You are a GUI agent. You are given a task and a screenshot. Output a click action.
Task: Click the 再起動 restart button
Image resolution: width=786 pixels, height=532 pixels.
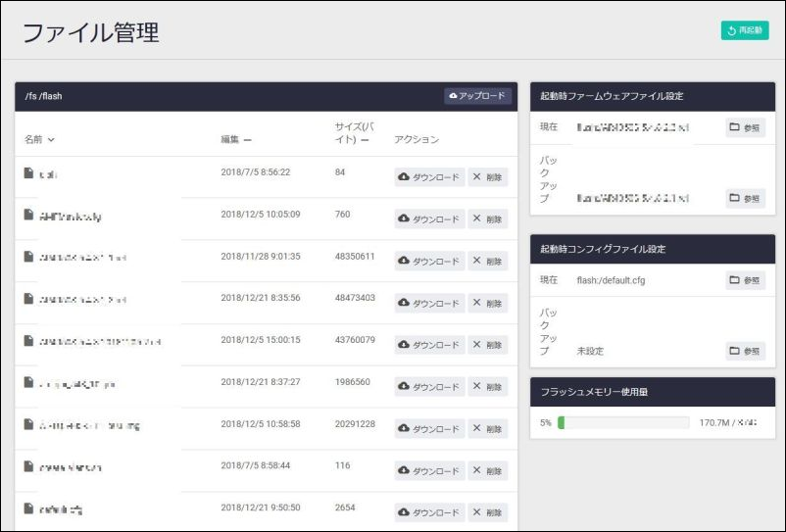pyautogui.click(x=744, y=30)
